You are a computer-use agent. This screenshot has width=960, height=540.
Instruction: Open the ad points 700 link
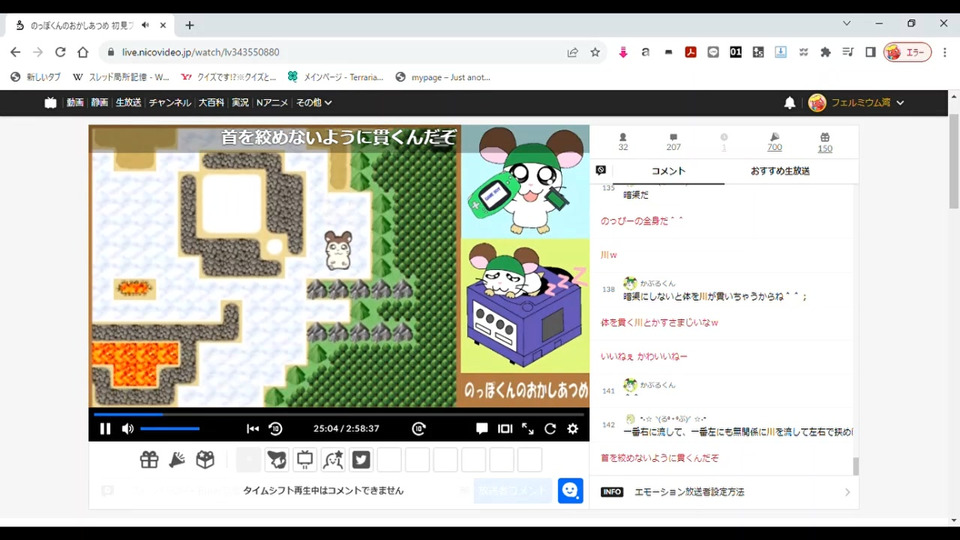774,142
